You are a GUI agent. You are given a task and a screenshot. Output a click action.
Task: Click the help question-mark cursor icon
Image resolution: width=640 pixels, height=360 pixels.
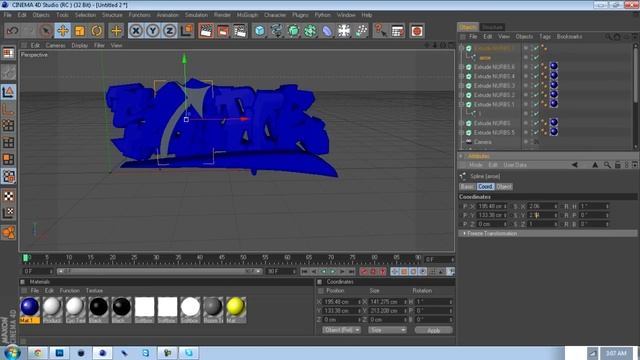pos(380,31)
